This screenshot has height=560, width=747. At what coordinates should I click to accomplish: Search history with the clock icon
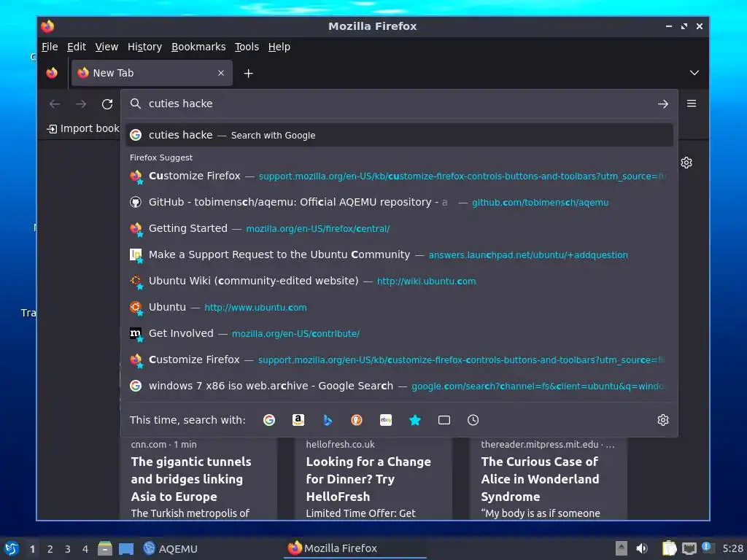tap(473, 420)
